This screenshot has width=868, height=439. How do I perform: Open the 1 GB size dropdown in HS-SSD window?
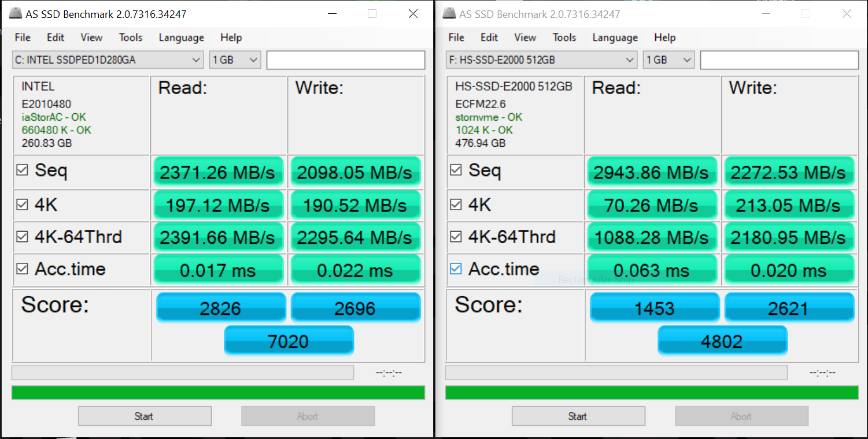[x=669, y=59]
